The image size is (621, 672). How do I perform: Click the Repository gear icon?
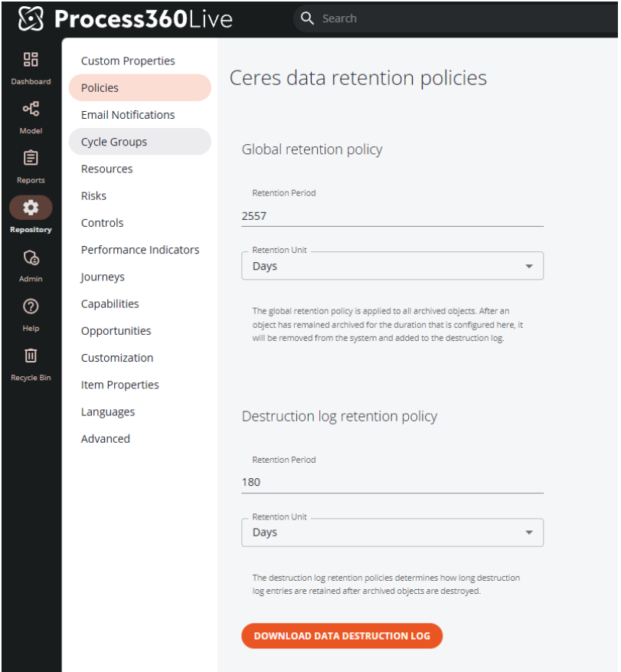point(31,208)
